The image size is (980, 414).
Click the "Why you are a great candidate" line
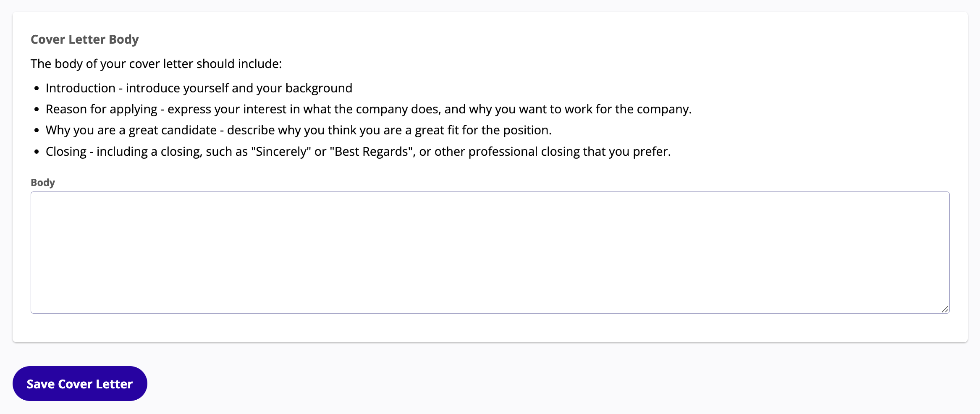point(298,130)
